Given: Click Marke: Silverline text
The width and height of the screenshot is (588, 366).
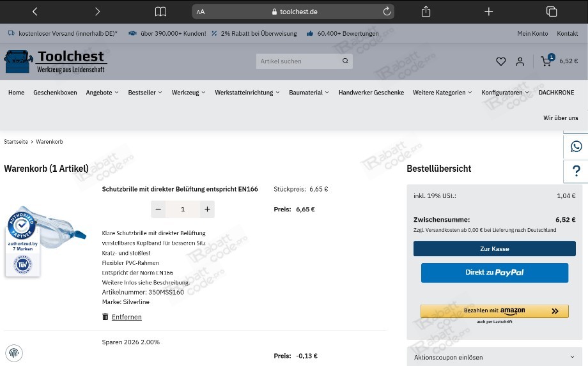Looking at the screenshot, I should tap(126, 302).
